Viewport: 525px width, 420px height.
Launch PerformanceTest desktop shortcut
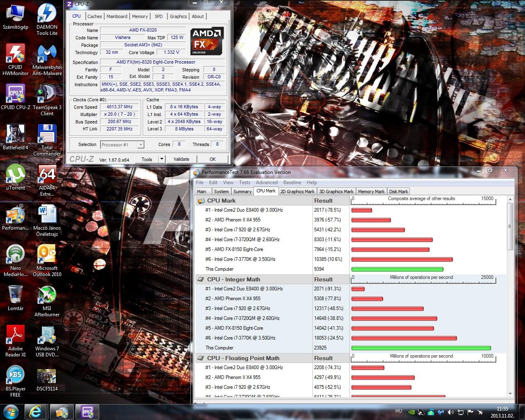[16, 218]
